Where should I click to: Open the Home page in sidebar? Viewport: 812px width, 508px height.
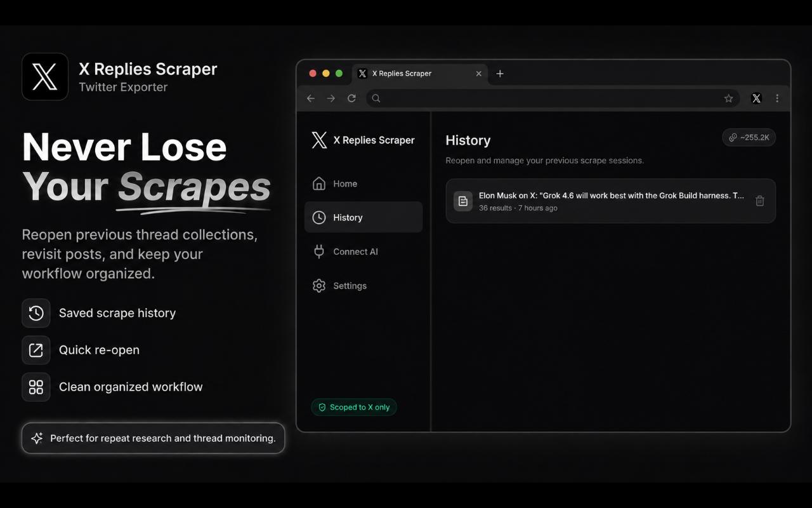pos(363,184)
